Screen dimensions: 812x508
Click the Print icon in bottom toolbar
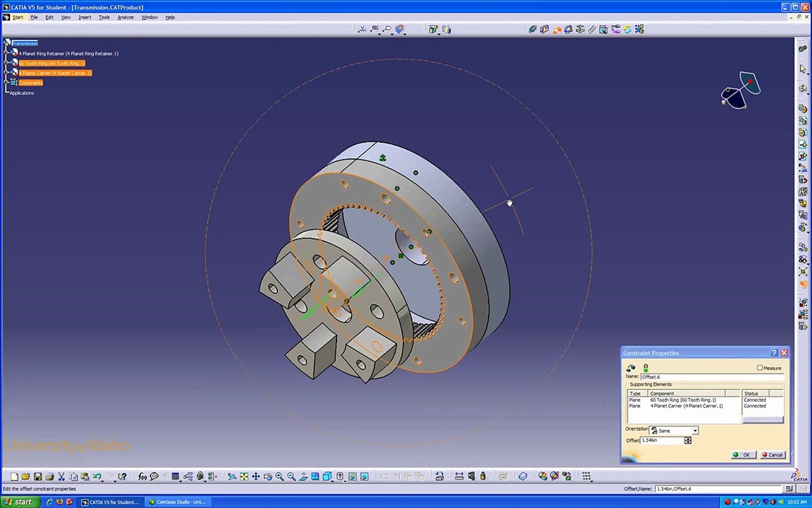tap(49, 476)
